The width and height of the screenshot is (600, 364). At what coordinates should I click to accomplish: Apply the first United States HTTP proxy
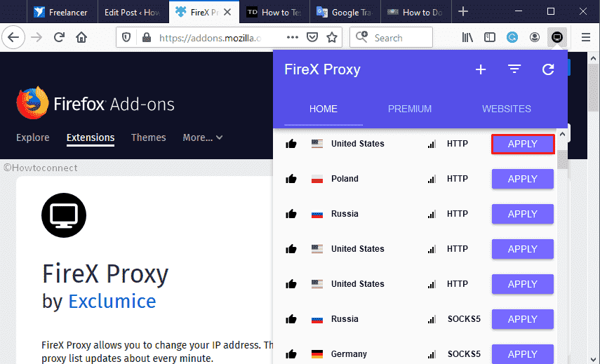[523, 144]
